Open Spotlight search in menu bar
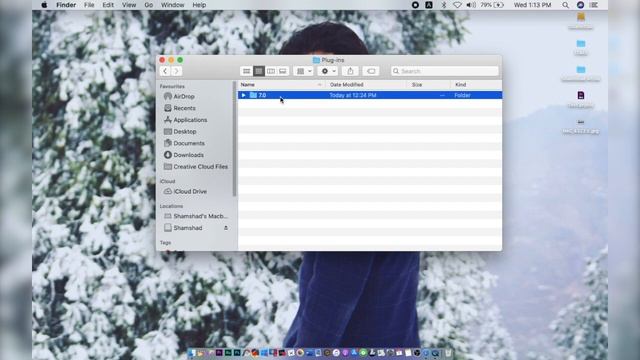 (565, 5)
